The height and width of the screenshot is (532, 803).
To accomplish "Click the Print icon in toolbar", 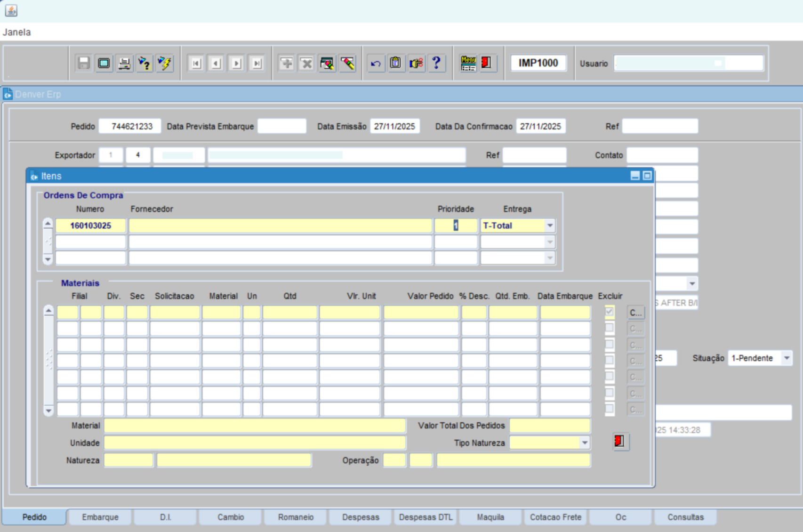I will (124, 63).
